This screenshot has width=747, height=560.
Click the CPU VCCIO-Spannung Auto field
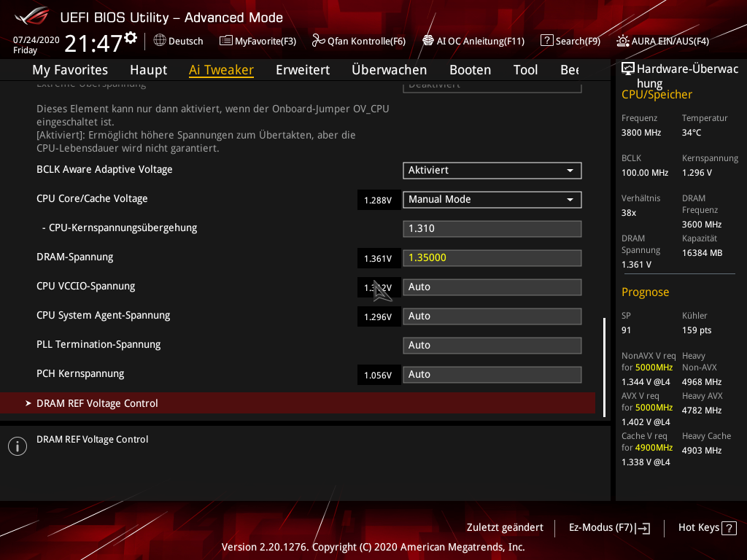492,287
